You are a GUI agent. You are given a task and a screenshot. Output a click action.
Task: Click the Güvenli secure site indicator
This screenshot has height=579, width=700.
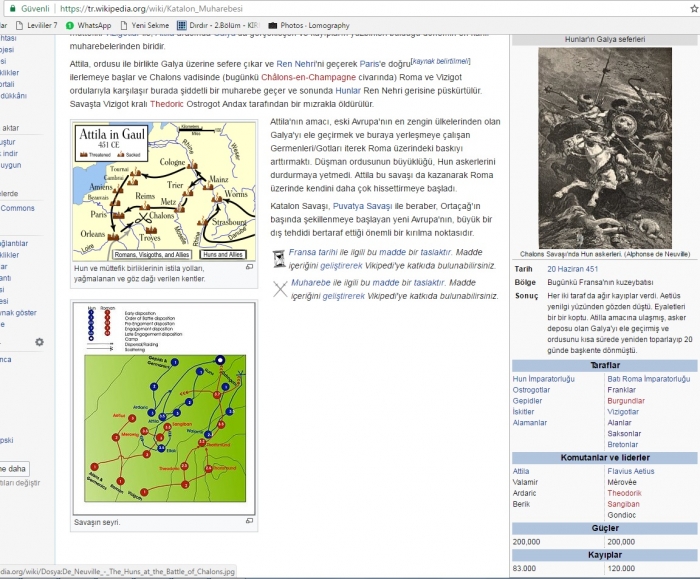29,7
